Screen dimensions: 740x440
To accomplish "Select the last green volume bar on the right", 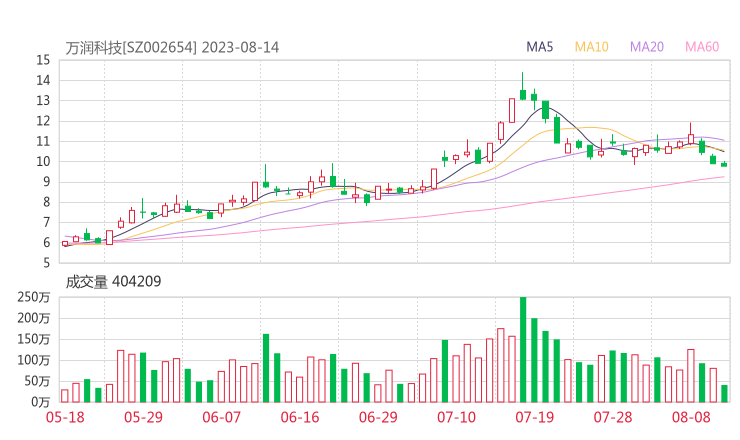I will tap(724, 394).
